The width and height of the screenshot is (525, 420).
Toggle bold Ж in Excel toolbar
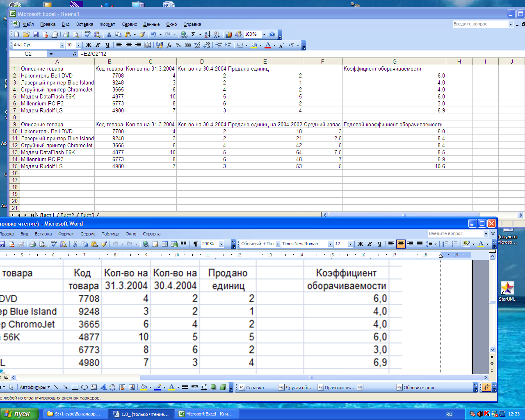88,45
